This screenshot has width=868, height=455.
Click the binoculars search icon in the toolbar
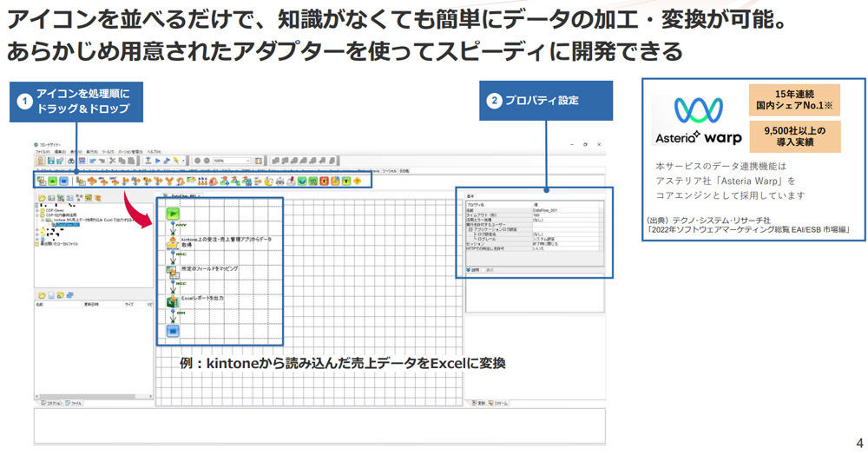71,162
